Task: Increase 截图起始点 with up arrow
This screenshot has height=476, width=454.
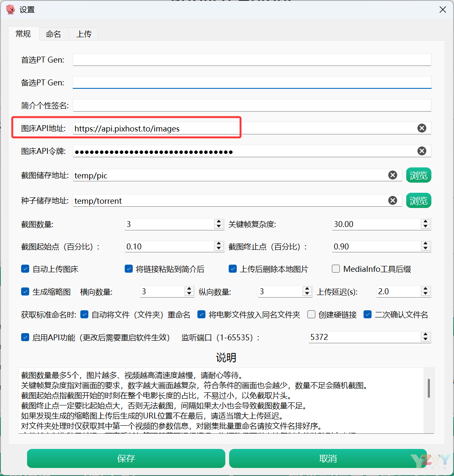Action: coord(219,244)
